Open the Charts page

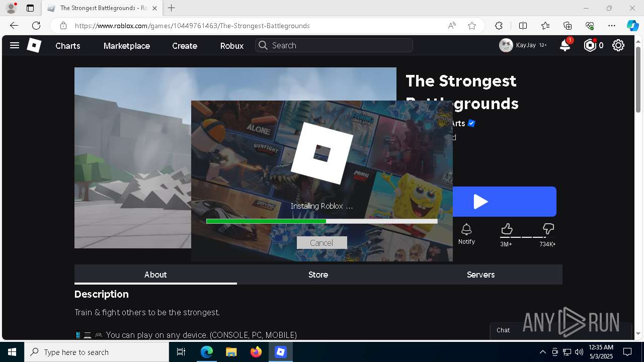[x=68, y=46]
